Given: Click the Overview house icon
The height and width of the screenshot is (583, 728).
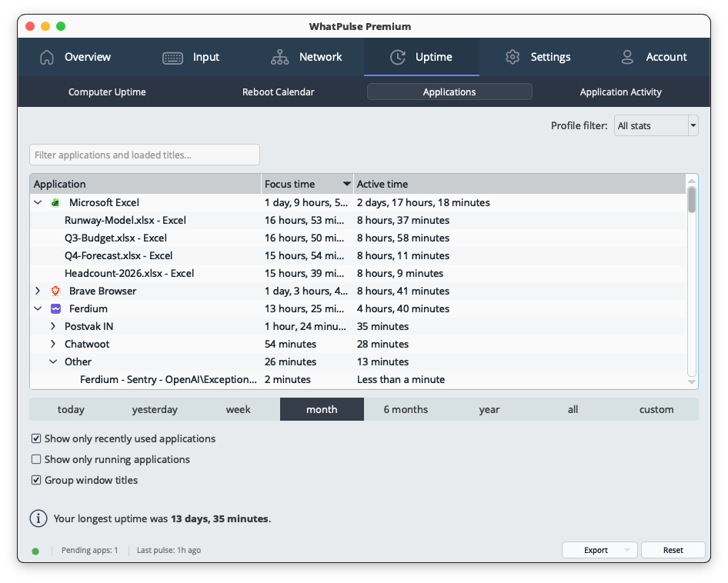Looking at the screenshot, I should pos(47,57).
